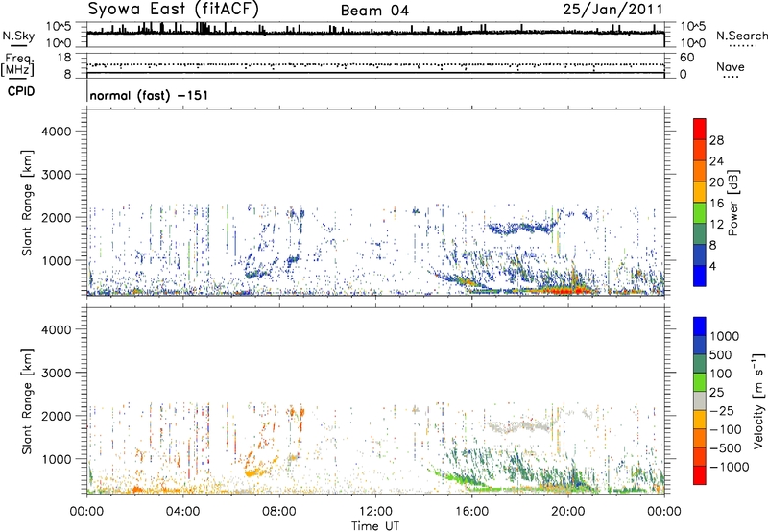Viewport: 768px width, 532px height.
Task: Click the '28' power colorbar tick label
Action: pyautogui.click(x=716, y=140)
